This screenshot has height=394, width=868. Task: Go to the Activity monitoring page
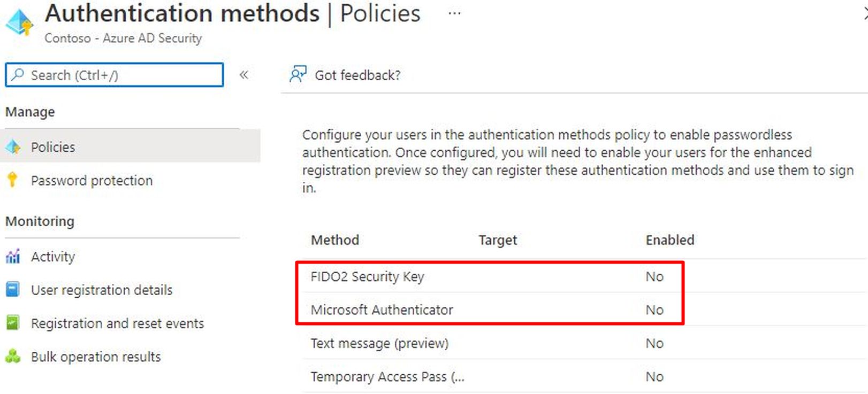click(52, 257)
